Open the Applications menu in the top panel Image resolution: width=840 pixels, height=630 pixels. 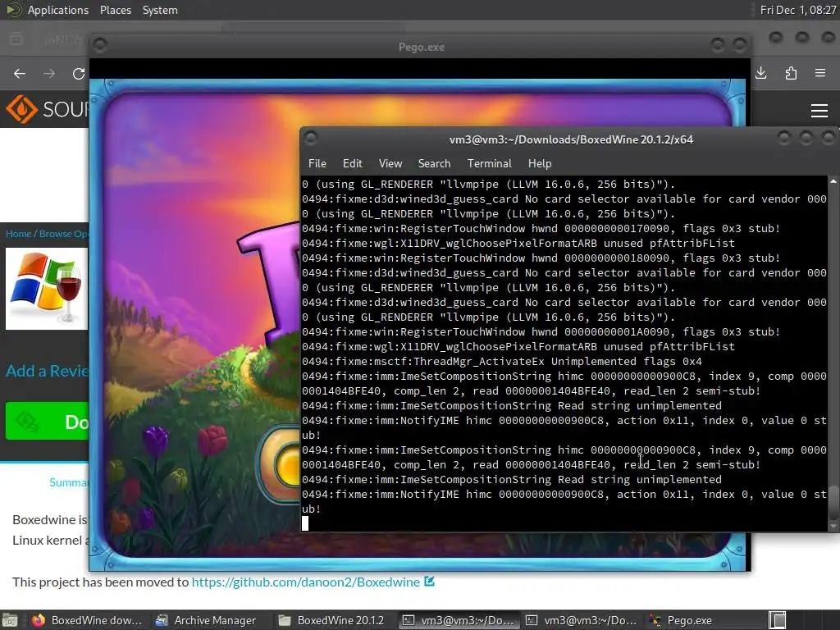click(58, 10)
